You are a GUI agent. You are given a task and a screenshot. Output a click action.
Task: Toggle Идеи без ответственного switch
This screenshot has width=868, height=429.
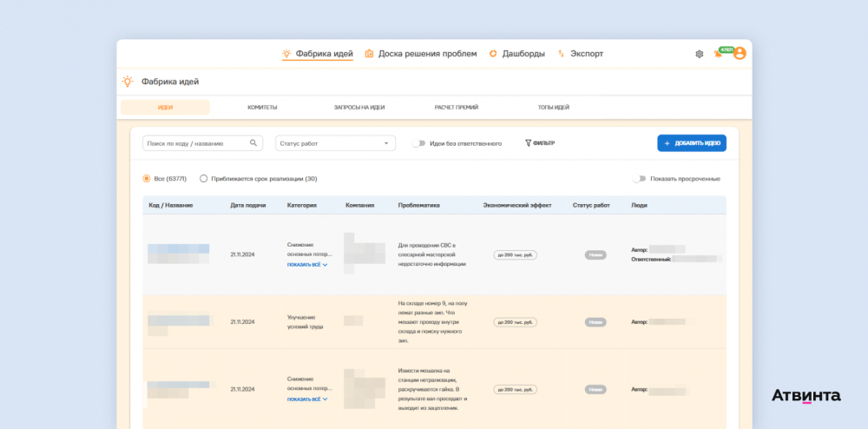[419, 143]
